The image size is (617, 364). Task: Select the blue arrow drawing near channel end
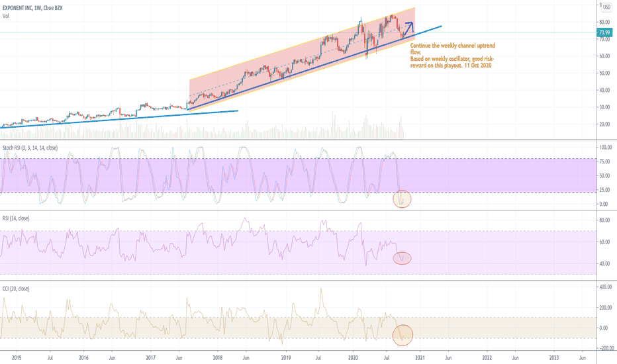pos(408,30)
